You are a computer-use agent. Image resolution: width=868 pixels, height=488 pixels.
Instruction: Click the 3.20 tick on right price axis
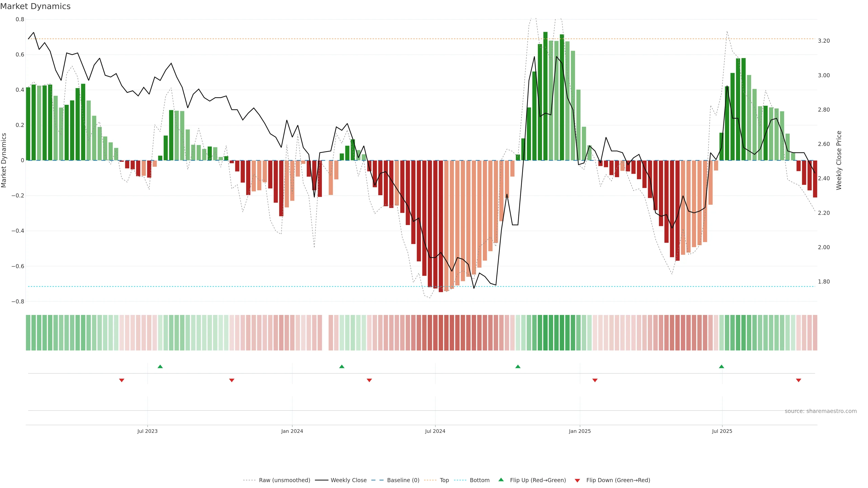pos(823,41)
